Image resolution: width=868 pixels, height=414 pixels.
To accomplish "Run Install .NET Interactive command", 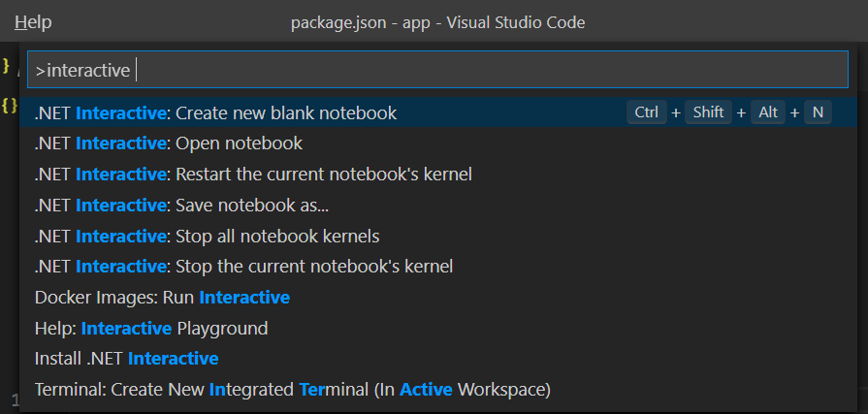I will click(126, 359).
